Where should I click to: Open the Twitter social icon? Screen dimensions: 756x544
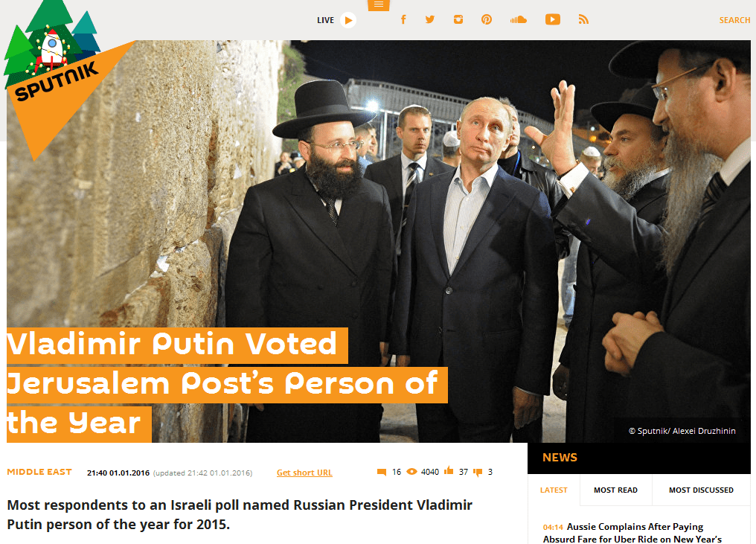[430, 19]
